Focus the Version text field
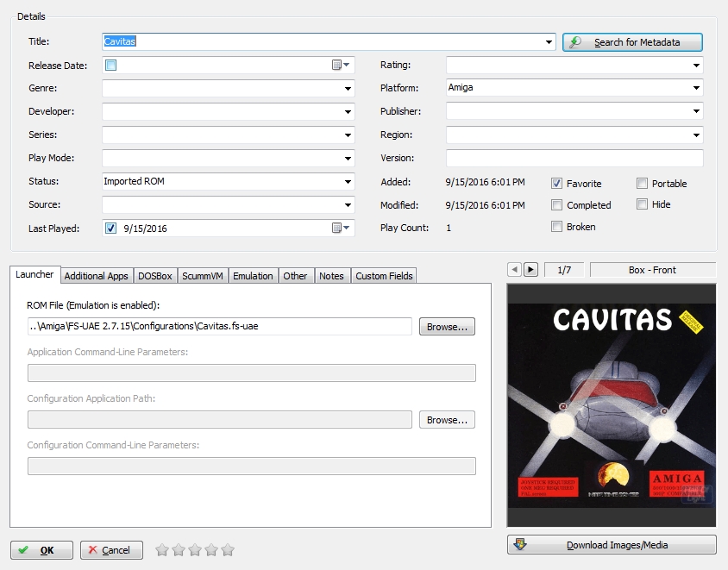 coord(574,158)
